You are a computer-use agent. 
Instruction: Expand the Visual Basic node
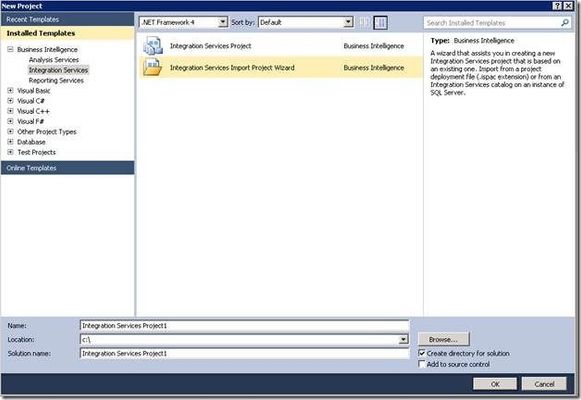[10, 90]
